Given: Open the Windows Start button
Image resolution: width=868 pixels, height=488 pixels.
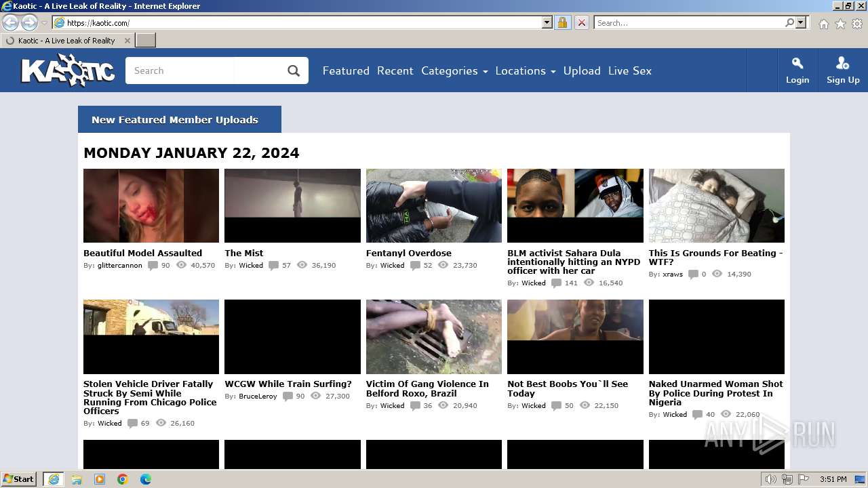Looking at the screenshot, I should [x=19, y=479].
